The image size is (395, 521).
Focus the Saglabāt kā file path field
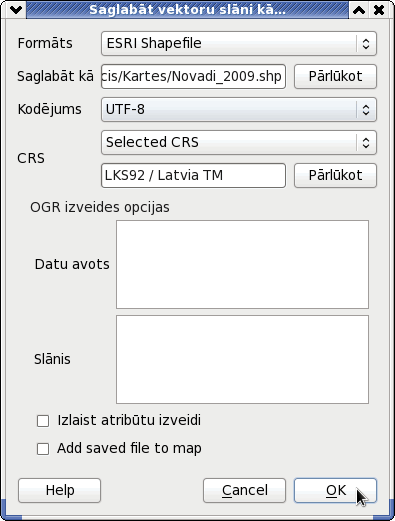click(x=193, y=77)
